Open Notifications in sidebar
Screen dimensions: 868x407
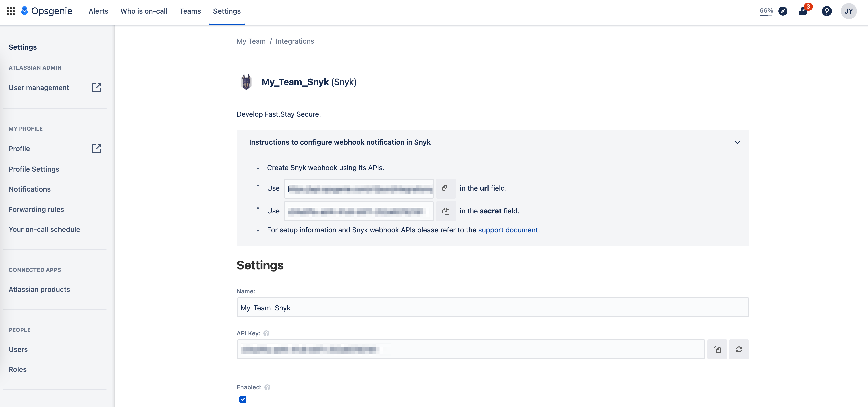pos(30,189)
